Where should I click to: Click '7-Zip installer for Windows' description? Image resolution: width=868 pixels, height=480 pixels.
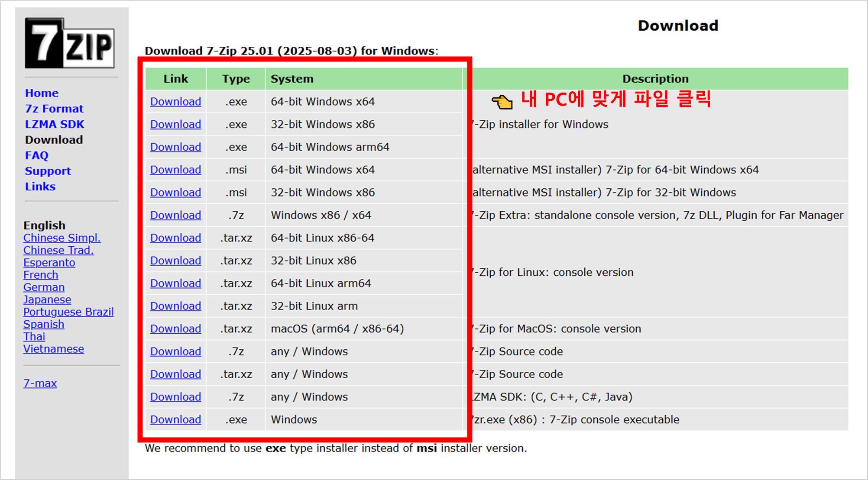pos(540,124)
